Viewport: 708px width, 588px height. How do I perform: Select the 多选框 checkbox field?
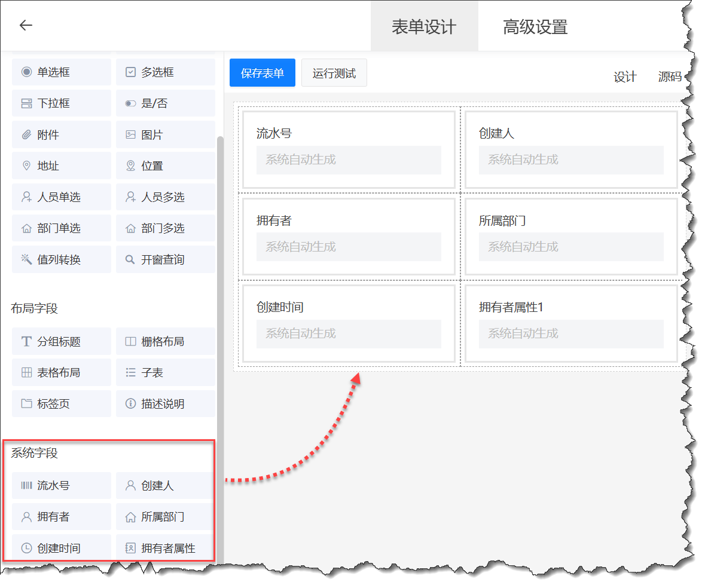coord(165,72)
